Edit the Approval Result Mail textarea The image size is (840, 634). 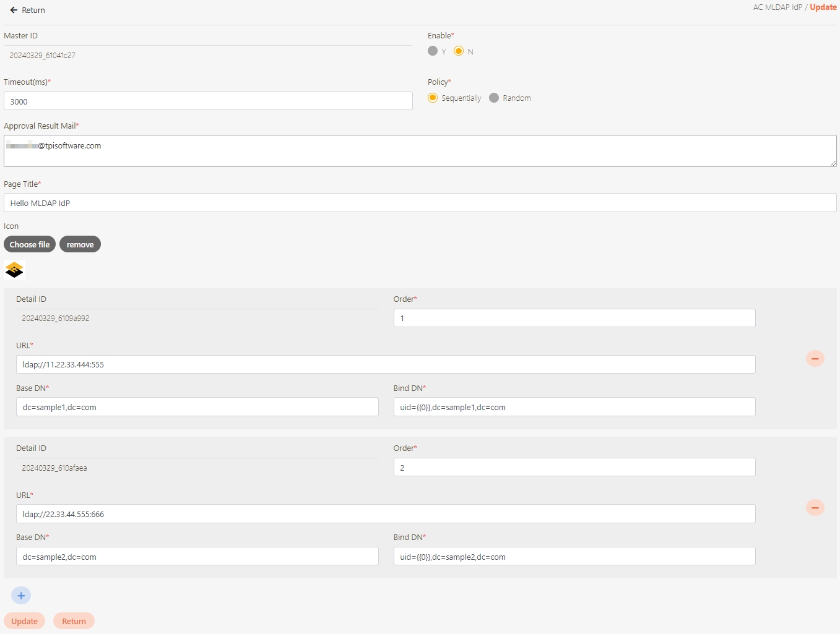[420, 152]
